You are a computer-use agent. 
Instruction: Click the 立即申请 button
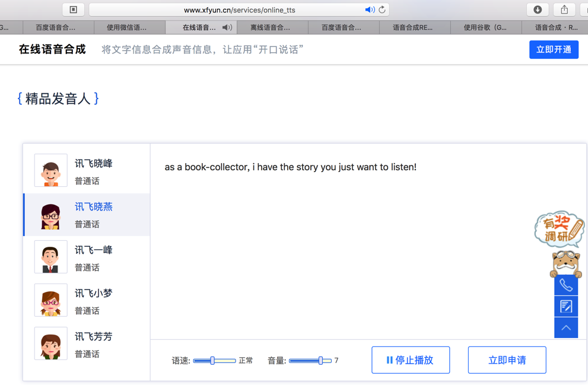(507, 360)
